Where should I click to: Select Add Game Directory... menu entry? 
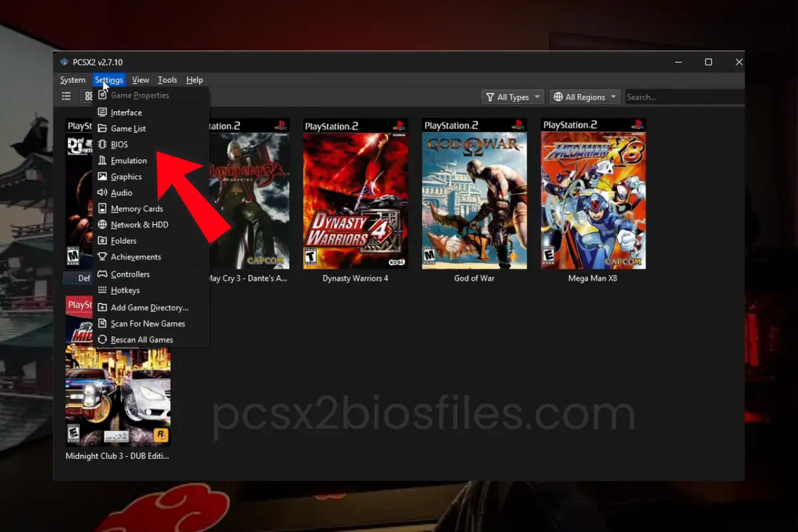point(151,307)
